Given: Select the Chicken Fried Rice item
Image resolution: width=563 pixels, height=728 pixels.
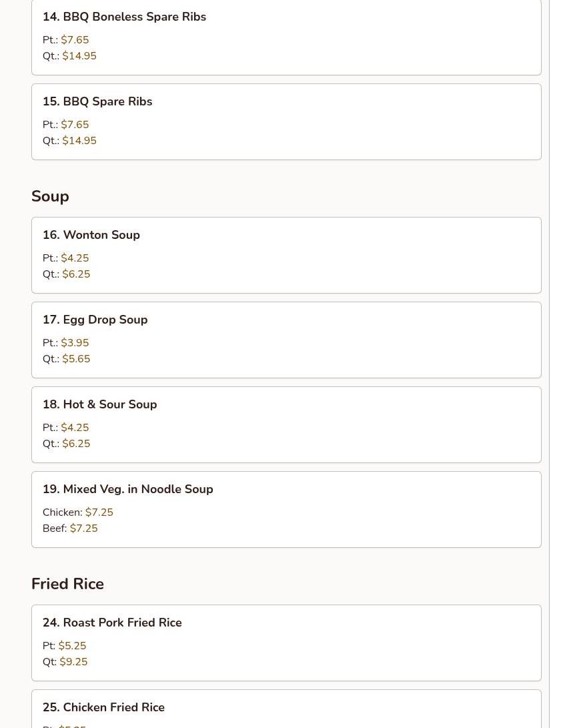Looking at the screenshot, I should [x=103, y=707].
